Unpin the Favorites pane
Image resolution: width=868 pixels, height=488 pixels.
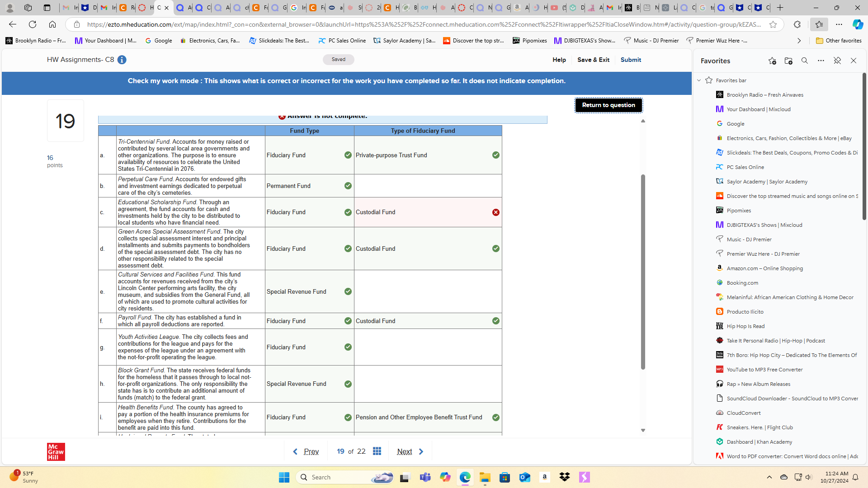[837, 61]
